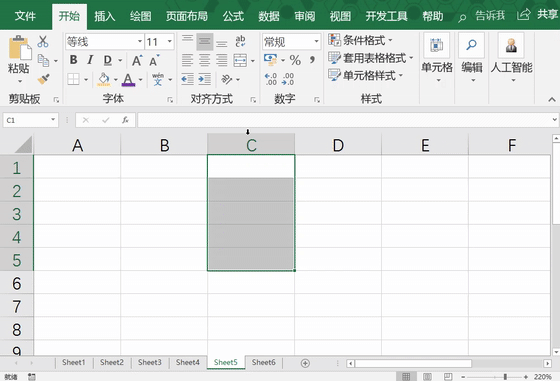This screenshot has width=560, height=381.
Task: Open borders grid icon
Action: click(x=74, y=79)
